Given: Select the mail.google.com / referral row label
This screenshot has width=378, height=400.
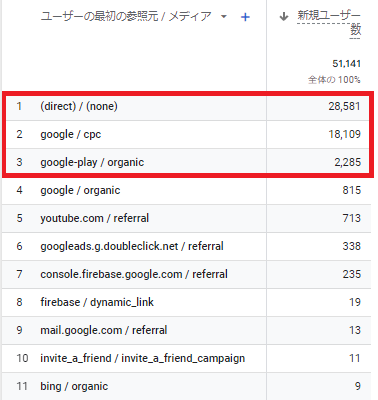Looking at the screenshot, I should (x=104, y=330).
